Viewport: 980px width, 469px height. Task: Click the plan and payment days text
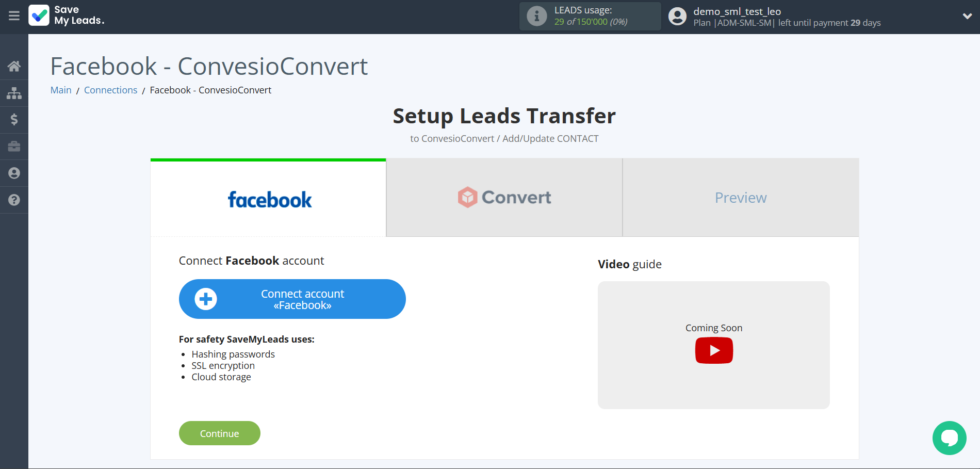tap(787, 23)
